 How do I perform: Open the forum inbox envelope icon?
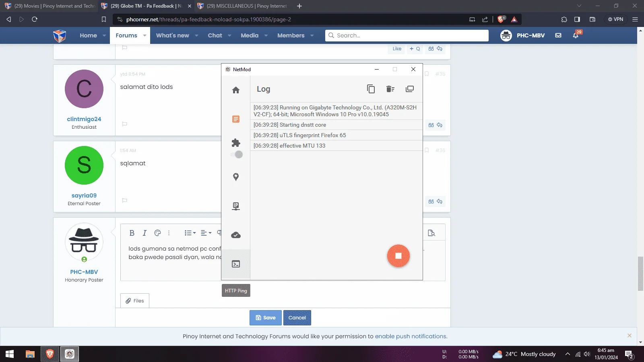(558, 35)
